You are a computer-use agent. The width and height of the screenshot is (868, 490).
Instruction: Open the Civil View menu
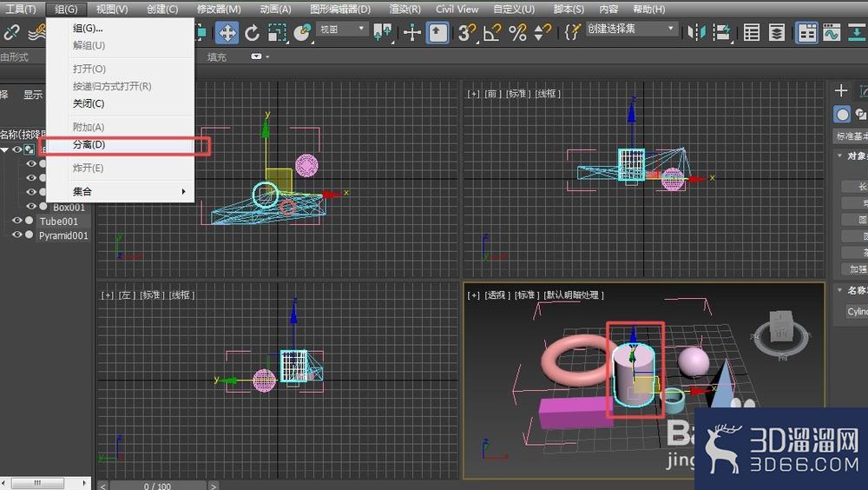[x=457, y=9]
